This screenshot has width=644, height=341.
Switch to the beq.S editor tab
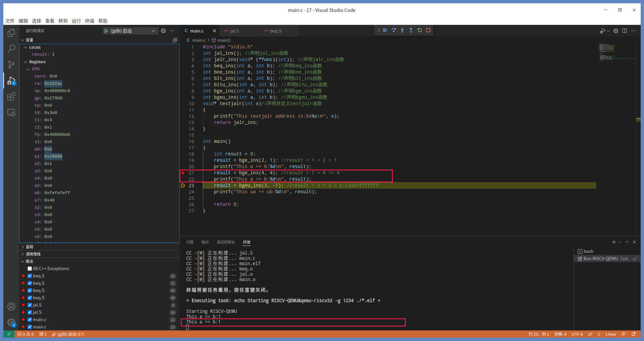point(275,31)
